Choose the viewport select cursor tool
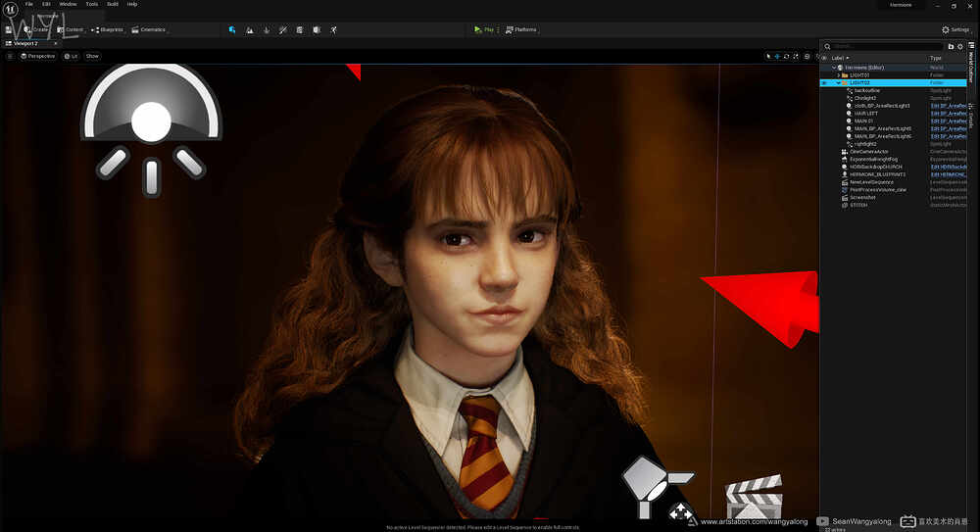 pyautogui.click(x=768, y=56)
